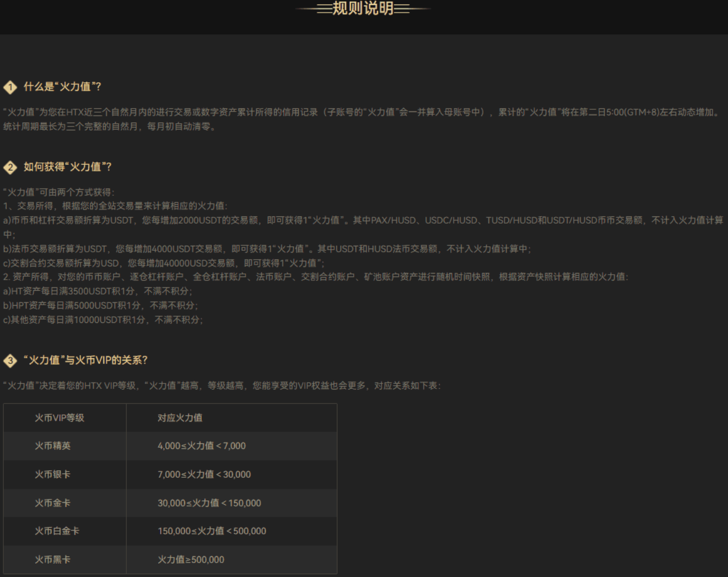
Task: Click the 火力值≥500,000 cell
Action: coord(191,560)
